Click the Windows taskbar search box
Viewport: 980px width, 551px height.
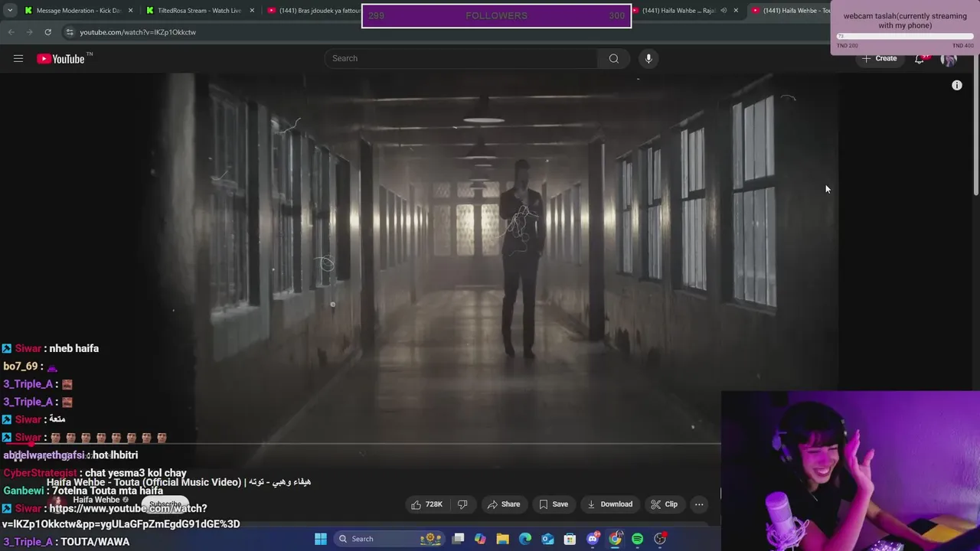tap(390, 539)
